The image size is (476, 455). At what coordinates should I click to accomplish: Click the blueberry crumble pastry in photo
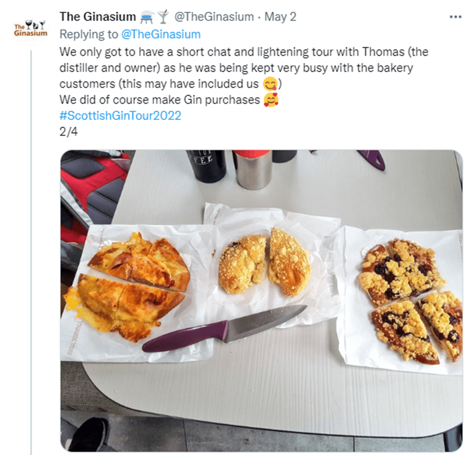pos(410,299)
